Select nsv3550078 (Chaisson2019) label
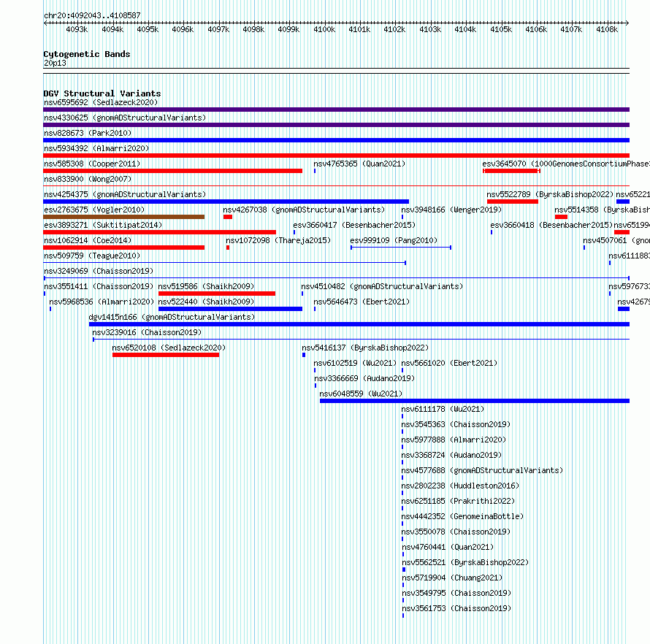Viewport: 650px width, 644px height. [x=456, y=532]
